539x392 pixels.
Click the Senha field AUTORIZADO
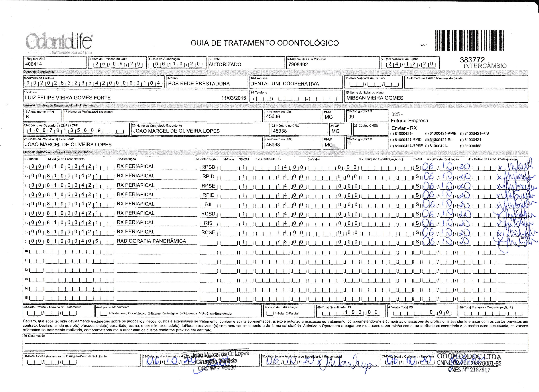pos(225,64)
